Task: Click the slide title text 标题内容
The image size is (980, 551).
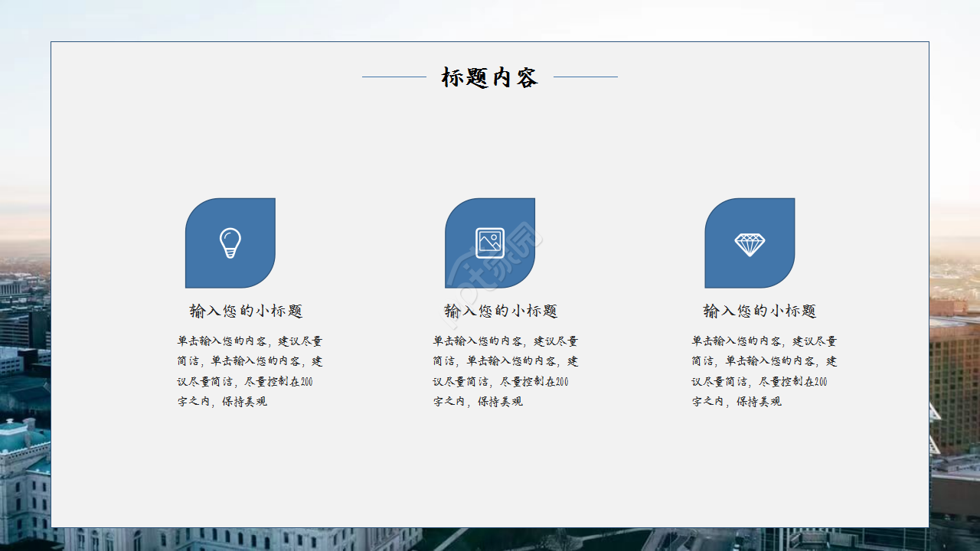Action: (x=490, y=77)
